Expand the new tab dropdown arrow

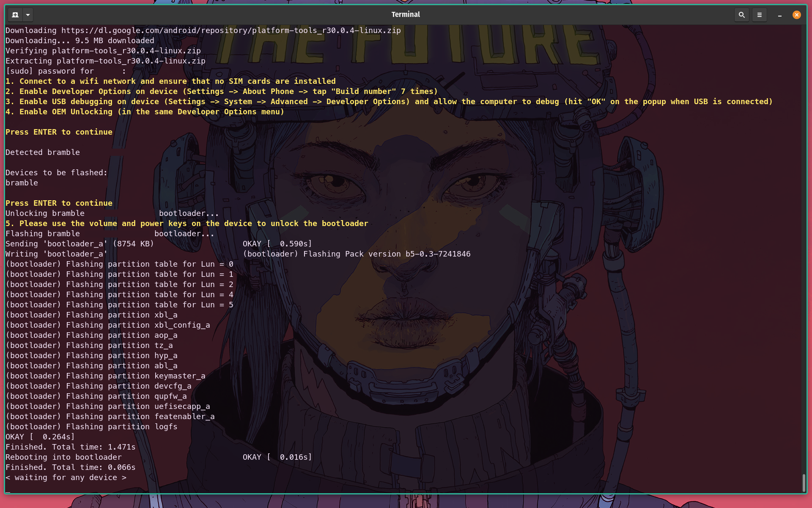point(28,15)
